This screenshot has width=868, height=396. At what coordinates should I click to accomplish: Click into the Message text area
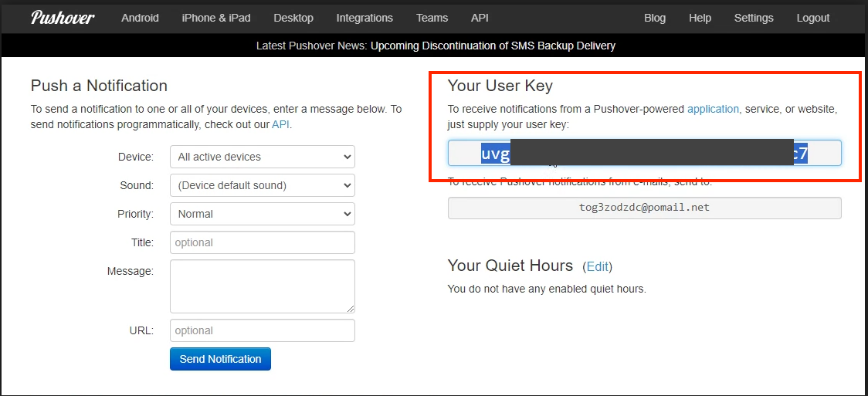[x=262, y=286]
